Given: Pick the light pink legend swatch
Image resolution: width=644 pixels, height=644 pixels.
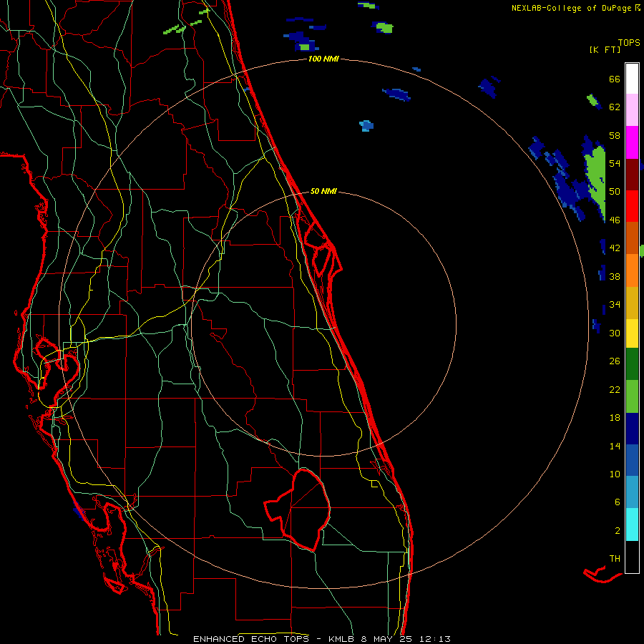Looking at the screenshot, I should pyautogui.click(x=632, y=109).
